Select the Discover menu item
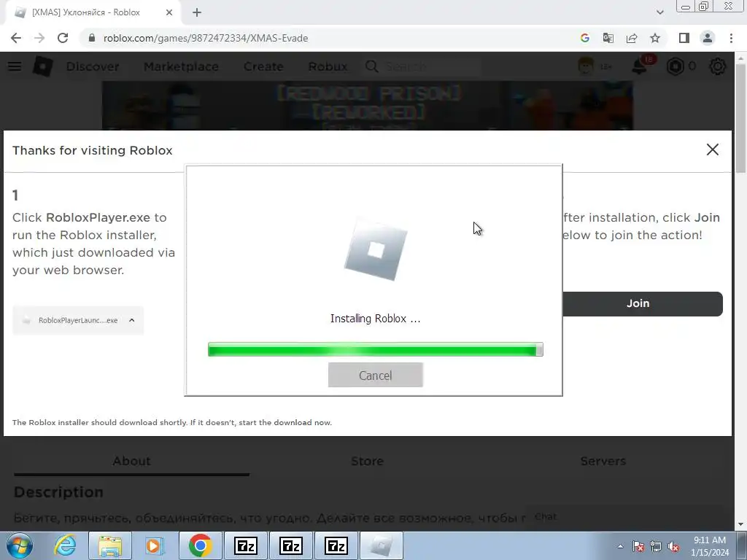This screenshot has height=560, width=747. [x=93, y=66]
